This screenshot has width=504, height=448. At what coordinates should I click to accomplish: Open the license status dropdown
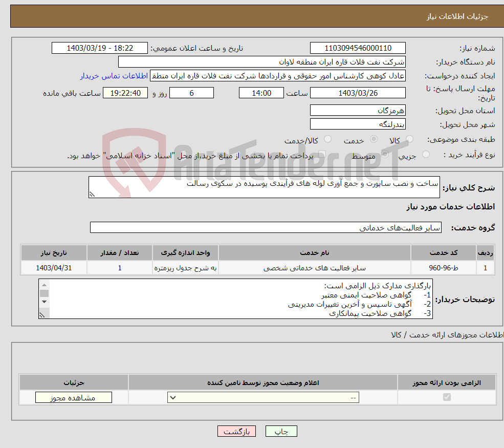(263, 397)
